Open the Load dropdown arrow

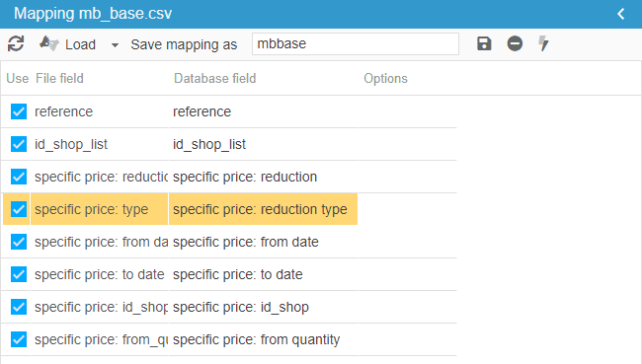click(115, 45)
